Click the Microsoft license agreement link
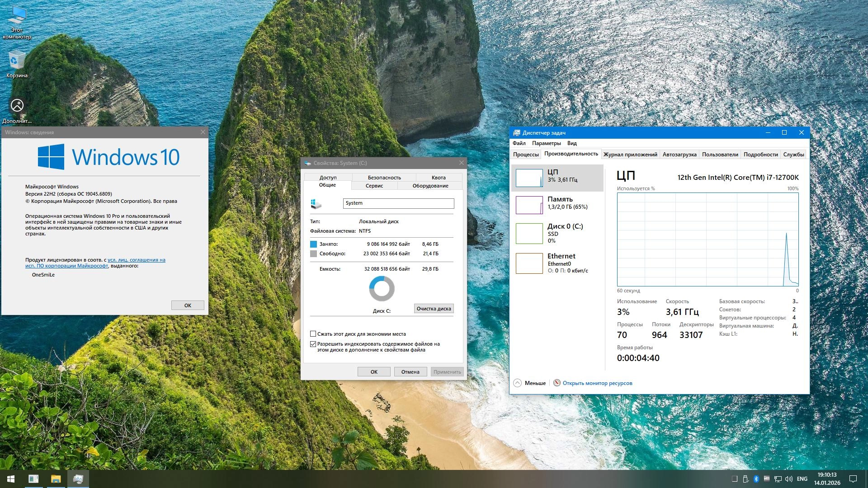 [x=136, y=260]
